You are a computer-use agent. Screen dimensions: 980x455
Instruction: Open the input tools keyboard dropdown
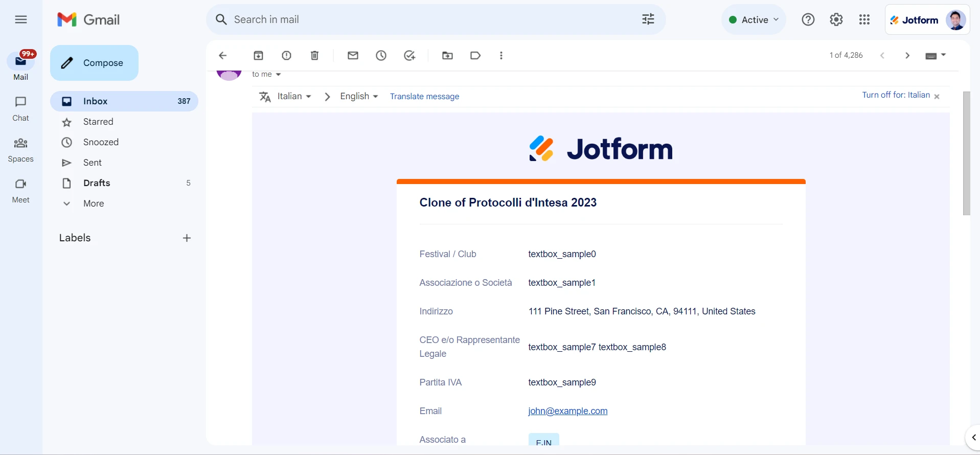[936, 56]
